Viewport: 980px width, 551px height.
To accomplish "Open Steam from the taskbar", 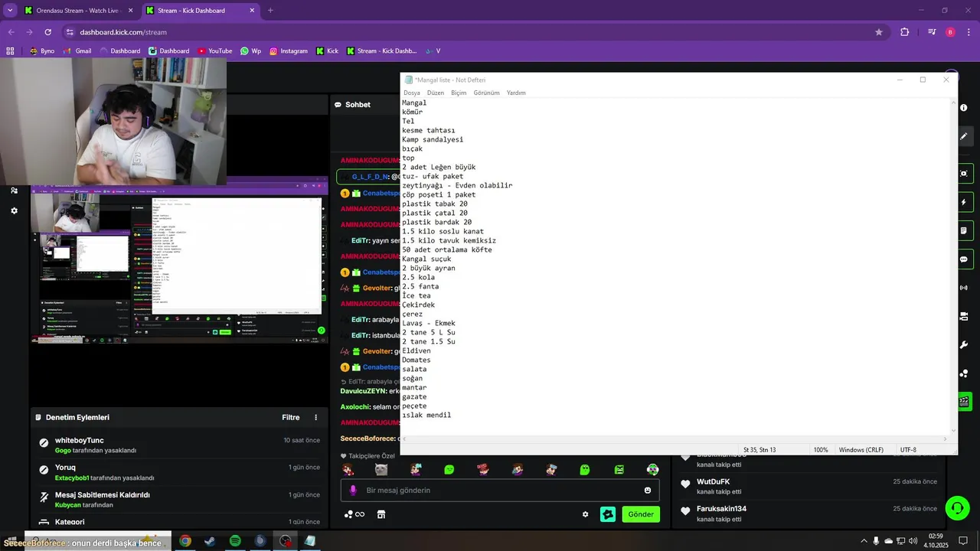I will [x=210, y=541].
